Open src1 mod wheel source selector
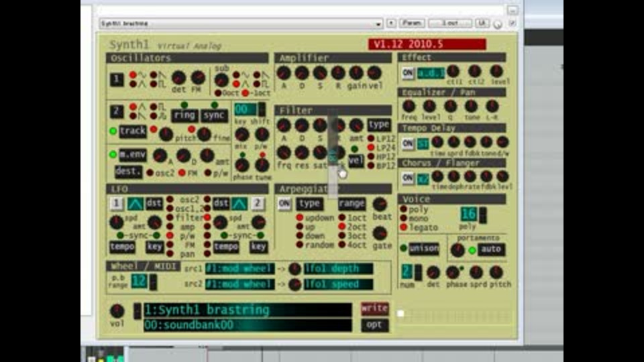The height and width of the screenshot is (362, 644). 240,268
